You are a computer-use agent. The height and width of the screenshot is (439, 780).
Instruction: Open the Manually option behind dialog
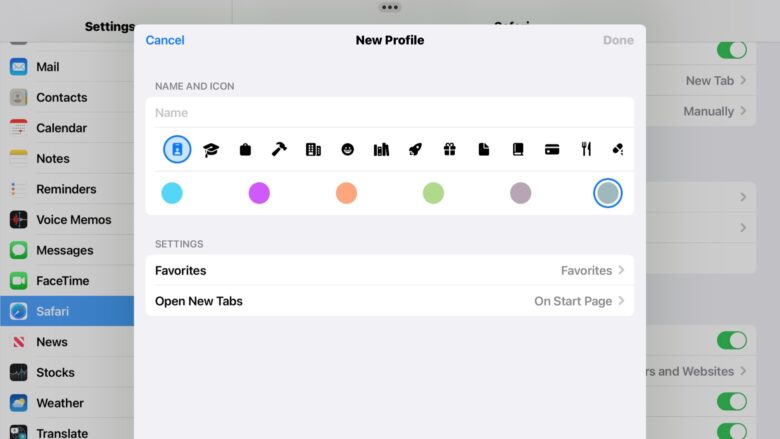701,111
